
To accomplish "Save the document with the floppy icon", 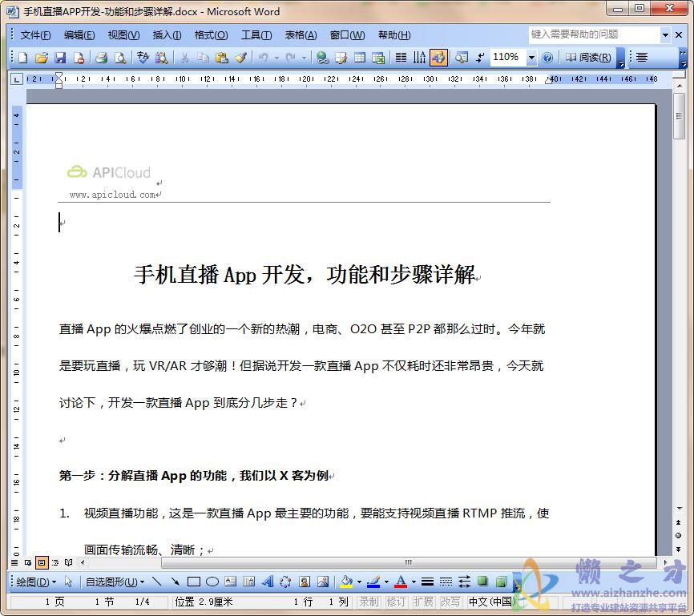I will (60, 58).
